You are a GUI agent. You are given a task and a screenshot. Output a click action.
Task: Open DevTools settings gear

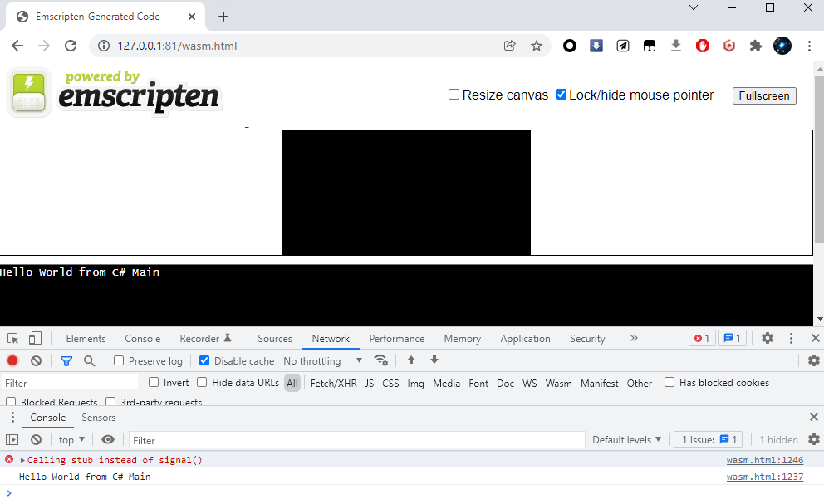(x=768, y=339)
